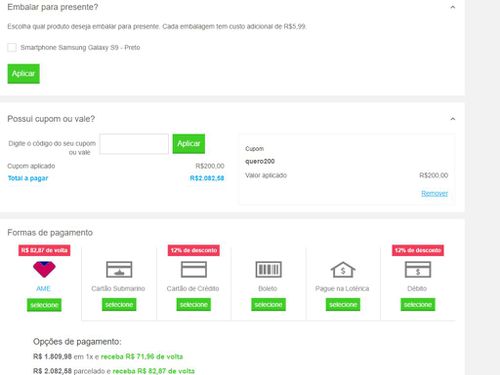The height and width of the screenshot is (375, 500).
Task: Remove the quero200 coupon via Remover link
Action: pyautogui.click(x=434, y=193)
